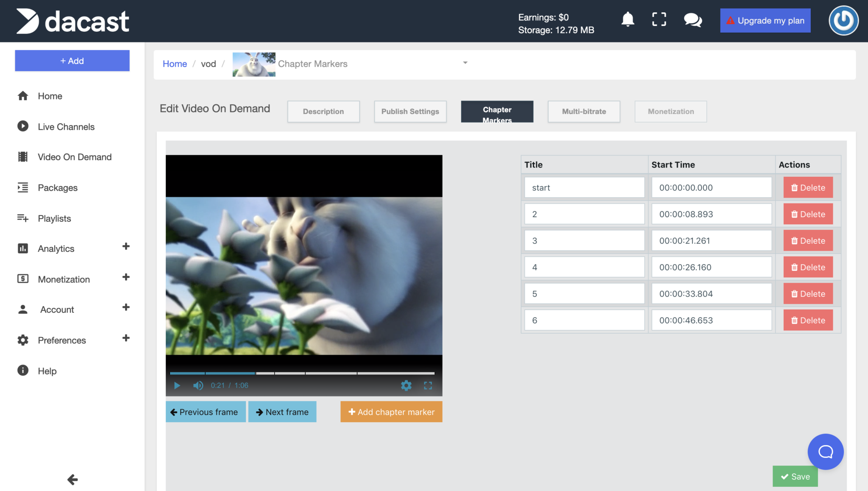868x491 pixels.
Task: Click the Earnings: $0 text
Action: coord(543,17)
